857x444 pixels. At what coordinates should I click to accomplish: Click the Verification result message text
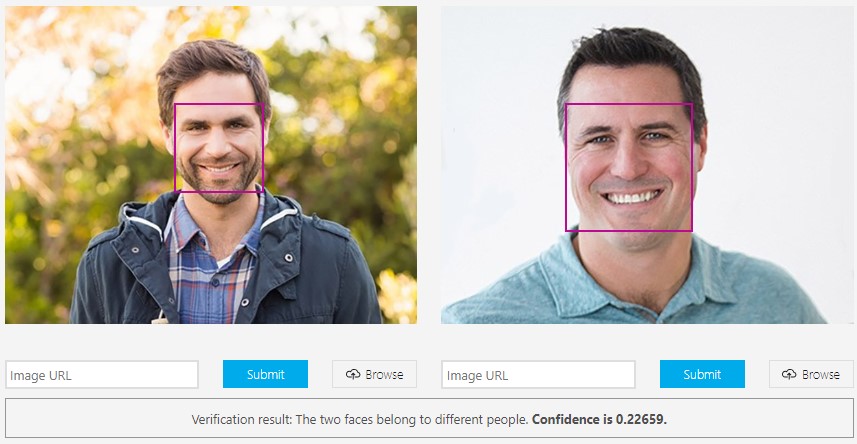pyautogui.click(x=360, y=419)
